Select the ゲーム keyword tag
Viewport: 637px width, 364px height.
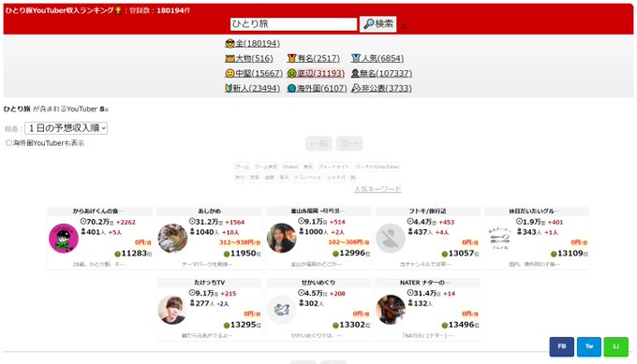242,167
